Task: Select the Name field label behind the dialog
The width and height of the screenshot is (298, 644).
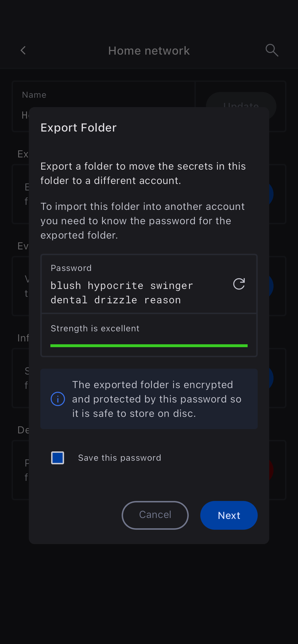Action: pyautogui.click(x=34, y=95)
